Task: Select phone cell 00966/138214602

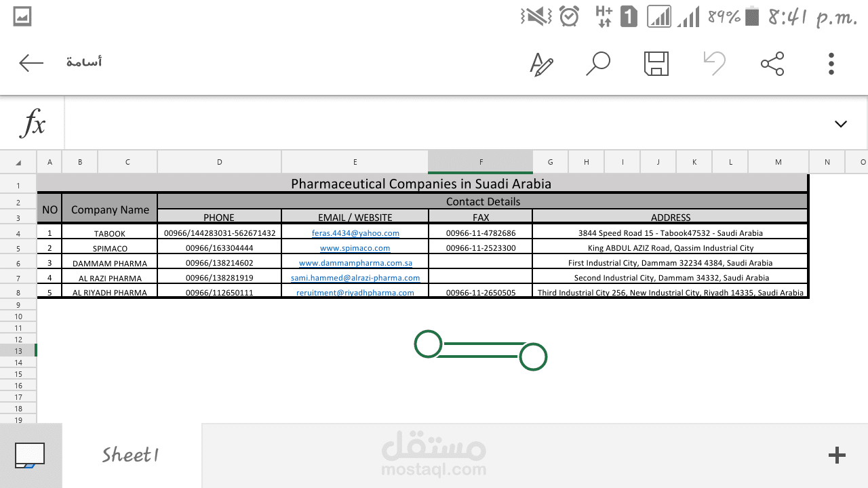Action: (219, 263)
